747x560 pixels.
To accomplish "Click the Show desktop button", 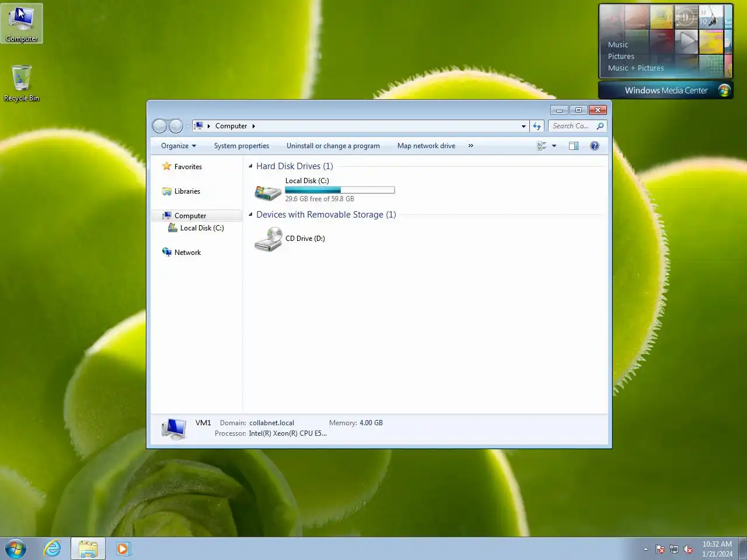I will (742, 549).
